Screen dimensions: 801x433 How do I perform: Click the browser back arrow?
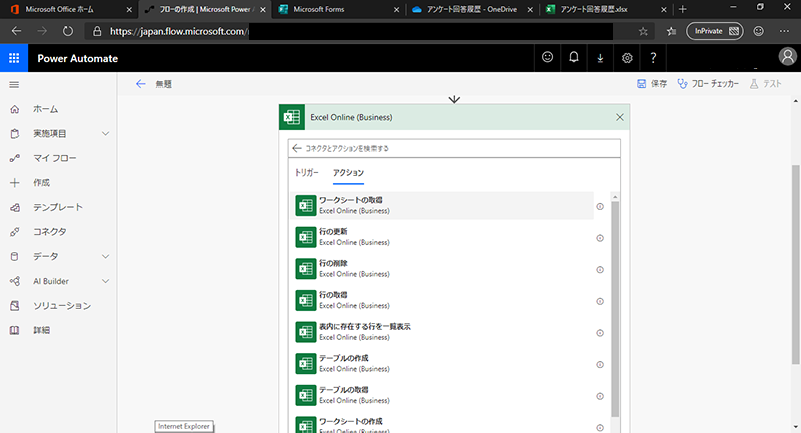click(x=16, y=32)
